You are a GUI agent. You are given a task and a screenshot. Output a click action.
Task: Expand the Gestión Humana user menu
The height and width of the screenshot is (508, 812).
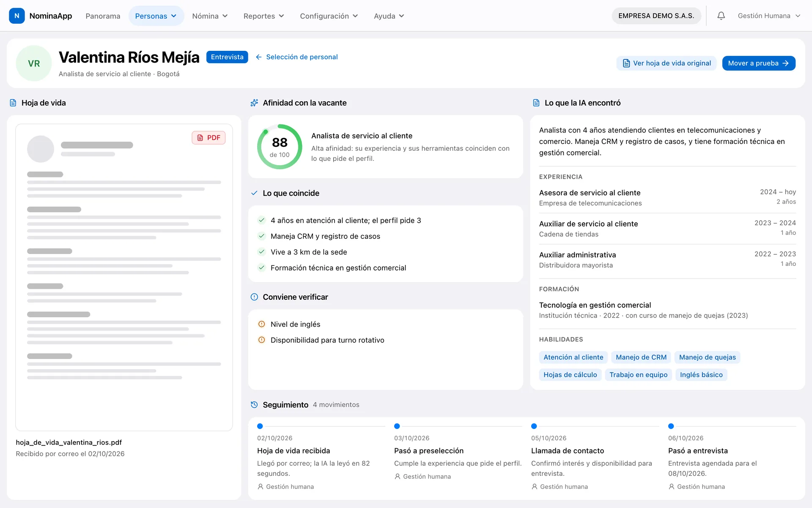[769, 16]
